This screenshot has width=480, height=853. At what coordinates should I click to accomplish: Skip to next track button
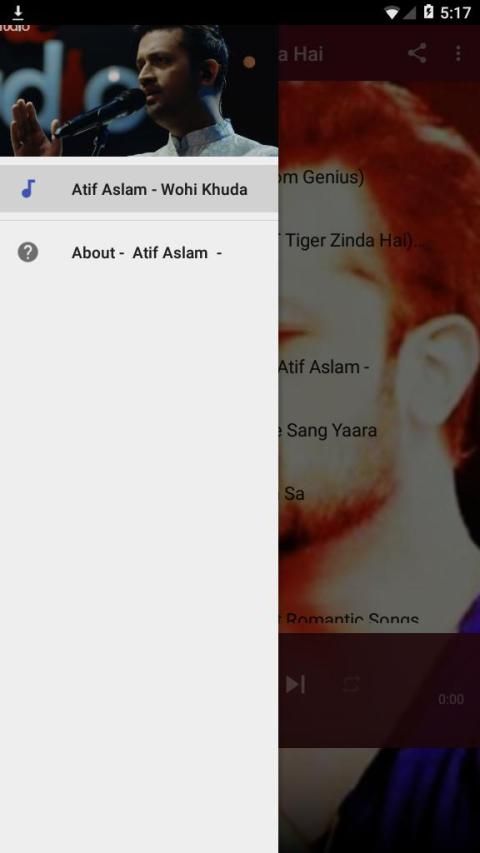point(295,684)
